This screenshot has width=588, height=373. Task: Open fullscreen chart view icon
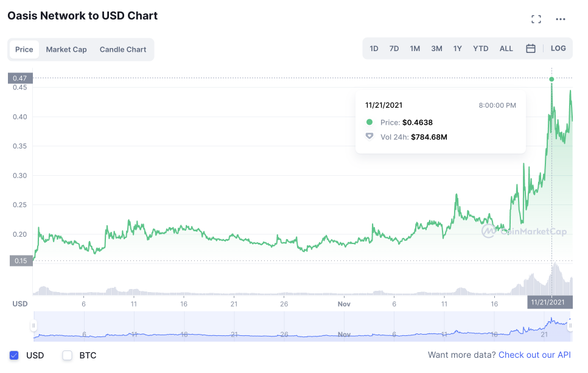536,19
